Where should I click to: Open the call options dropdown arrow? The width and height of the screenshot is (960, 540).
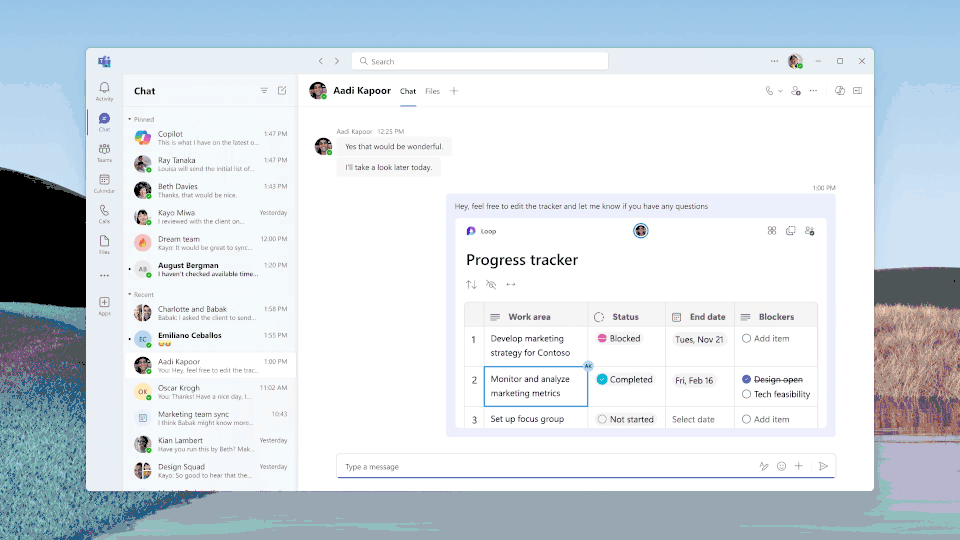[780, 91]
